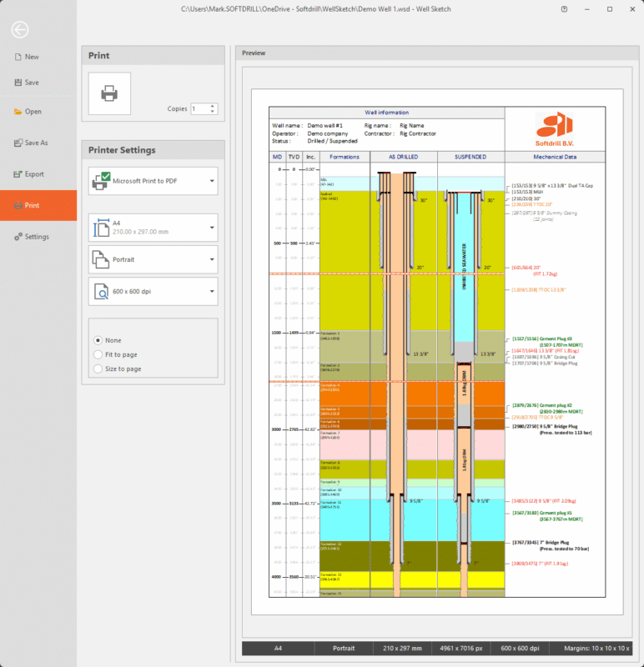
Task: Select Size to page radio button
Action: click(x=98, y=369)
